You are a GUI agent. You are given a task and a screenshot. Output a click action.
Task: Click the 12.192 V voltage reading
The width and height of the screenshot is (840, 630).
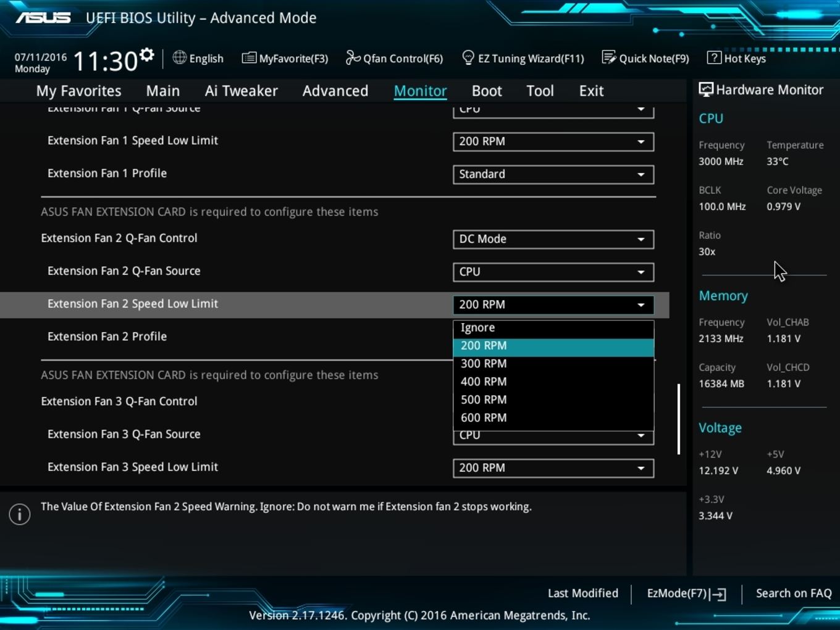click(718, 471)
